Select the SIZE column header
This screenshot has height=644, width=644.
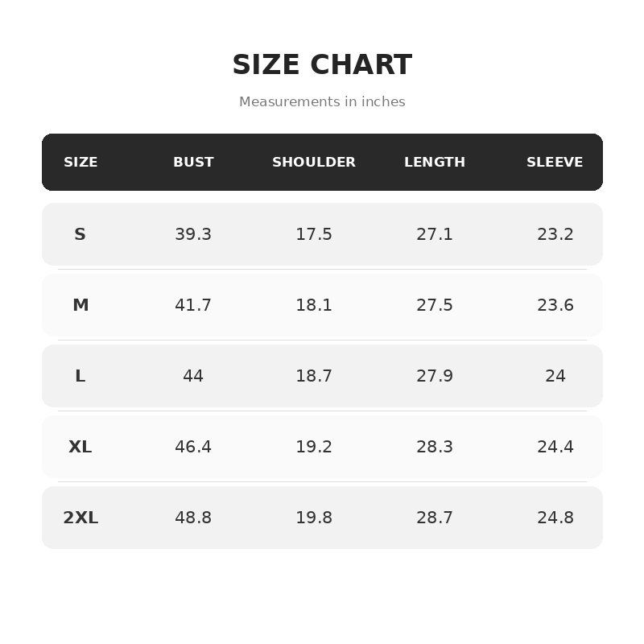tap(80, 162)
